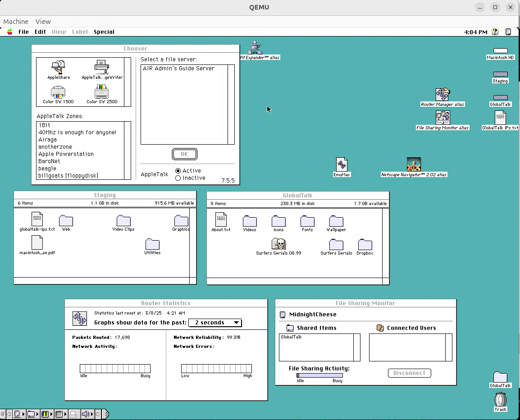Open the Special menu
This screenshot has width=520, height=420.
coord(104,32)
